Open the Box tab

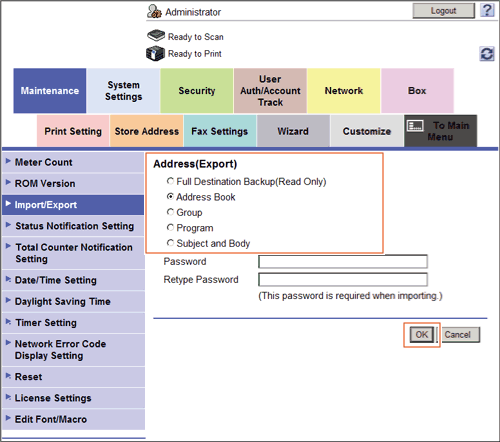[417, 91]
